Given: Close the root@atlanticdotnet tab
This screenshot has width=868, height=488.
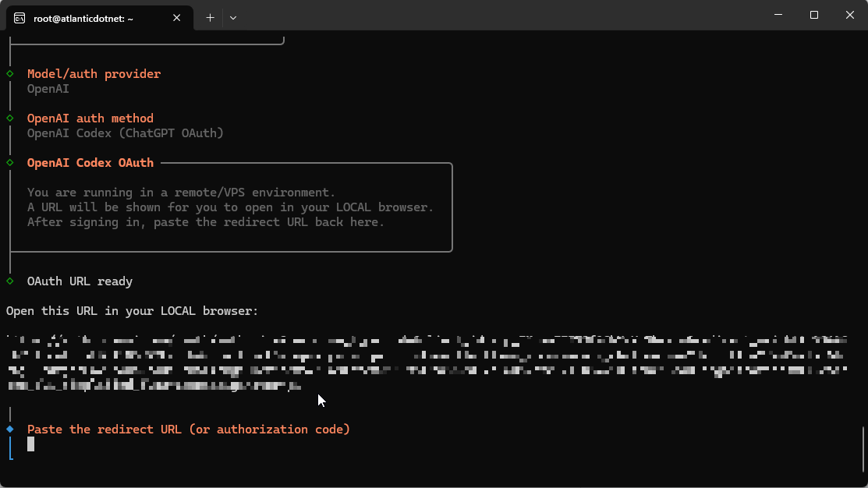Looking at the screenshot, I should (x=177, y=18).
